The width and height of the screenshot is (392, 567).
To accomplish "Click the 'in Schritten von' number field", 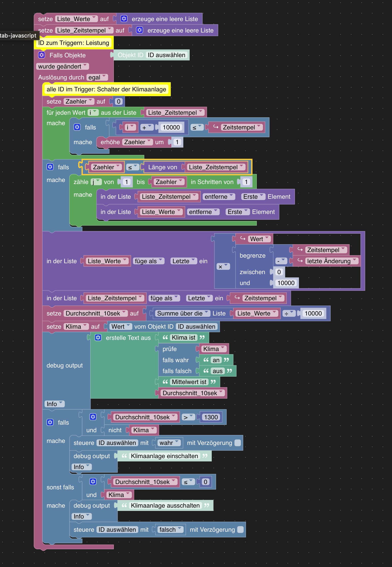I will tap(246, 182).
